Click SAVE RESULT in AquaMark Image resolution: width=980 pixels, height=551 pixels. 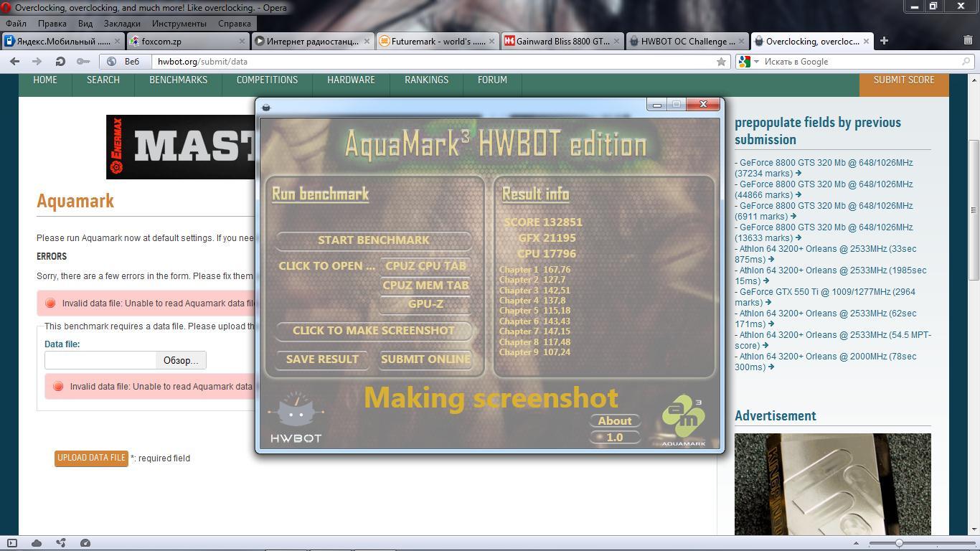[322, 359]
